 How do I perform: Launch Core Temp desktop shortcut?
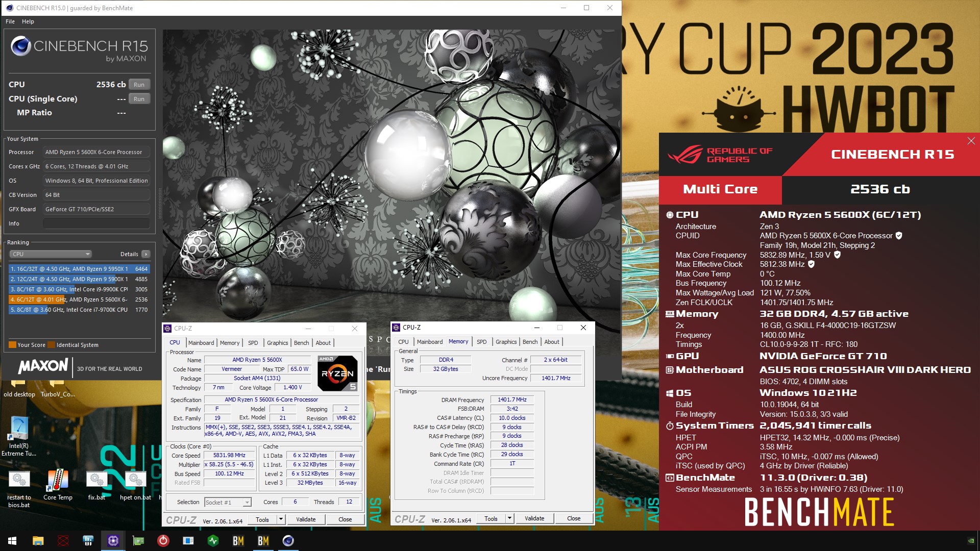(58, 485)
